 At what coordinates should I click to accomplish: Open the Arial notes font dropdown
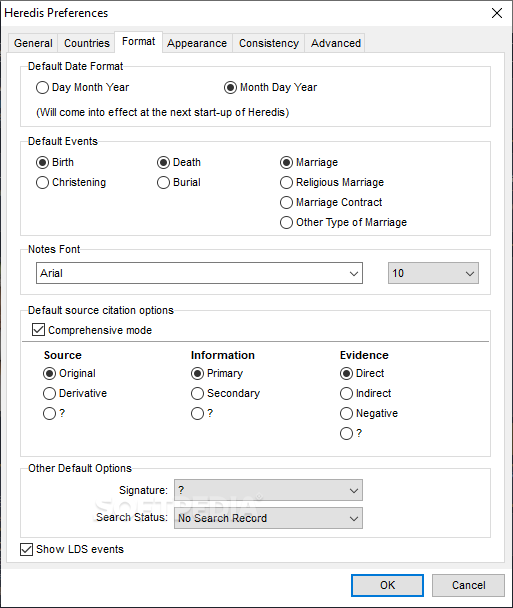pyautogui.click(x=199, y=273)
